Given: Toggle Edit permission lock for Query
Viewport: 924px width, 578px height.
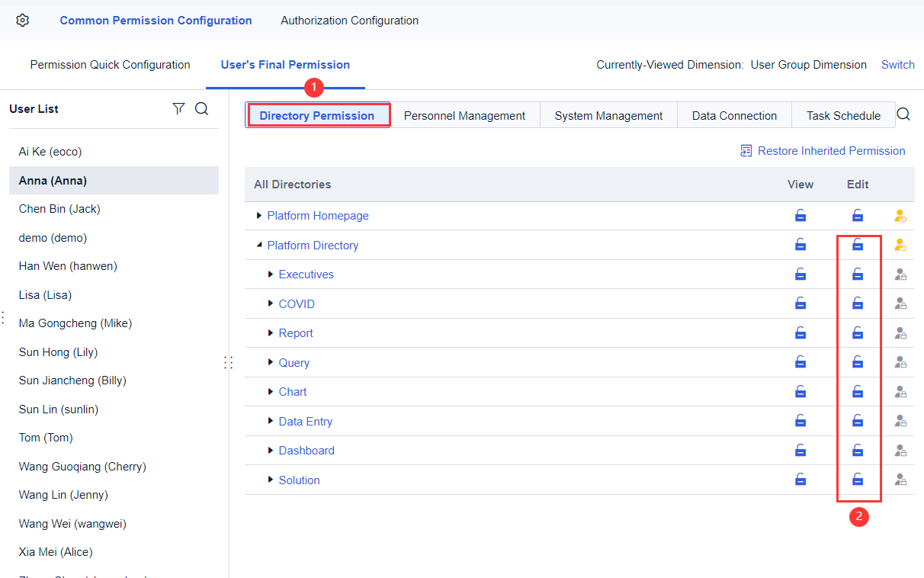Looking at the screenshot, I should tap(858, 362).
